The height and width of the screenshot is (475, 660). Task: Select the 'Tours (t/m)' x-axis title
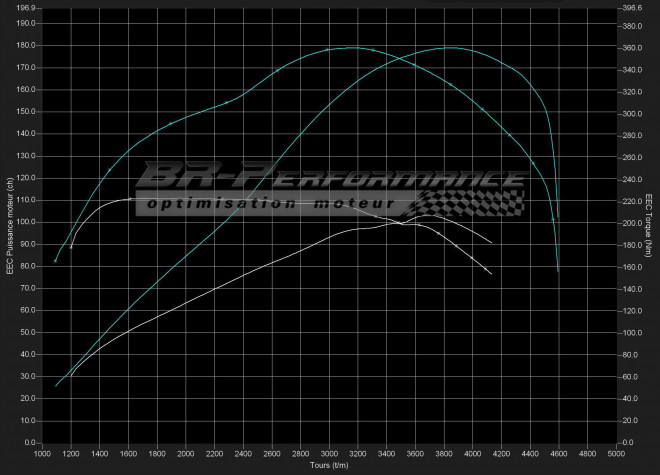click(329, 466)
